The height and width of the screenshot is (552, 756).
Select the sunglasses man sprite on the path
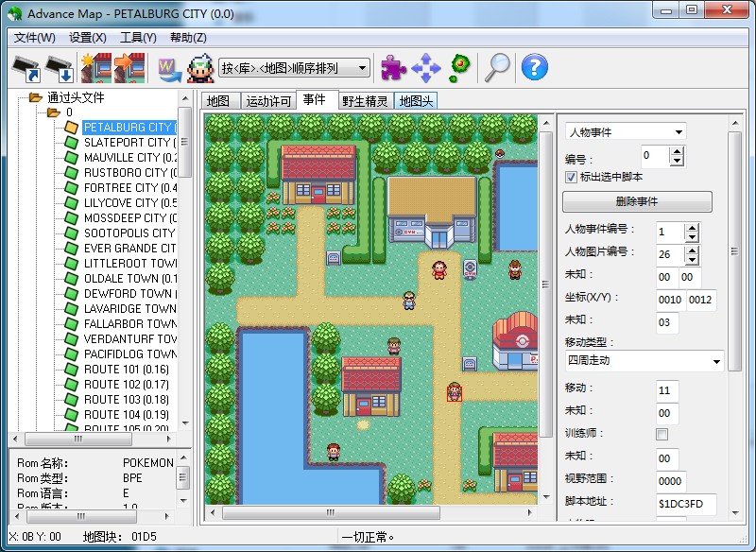(409, 300)
